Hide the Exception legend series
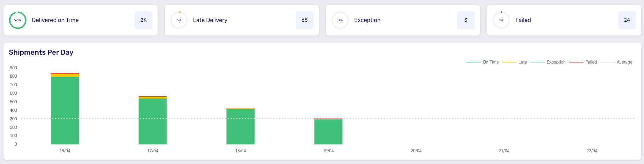 (x=548, y=62)
